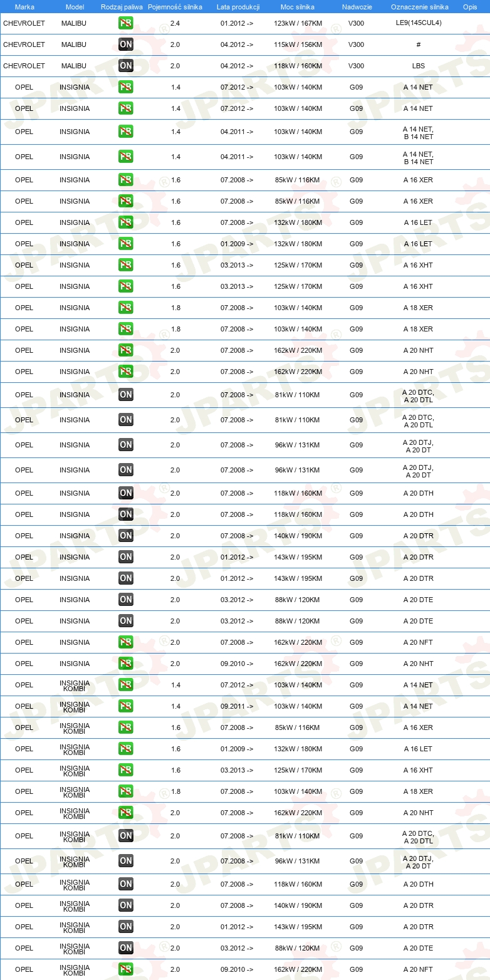Viewport: 490px width, 980px height.
Task: Click the Moc silnika column header
Action: 298,7
